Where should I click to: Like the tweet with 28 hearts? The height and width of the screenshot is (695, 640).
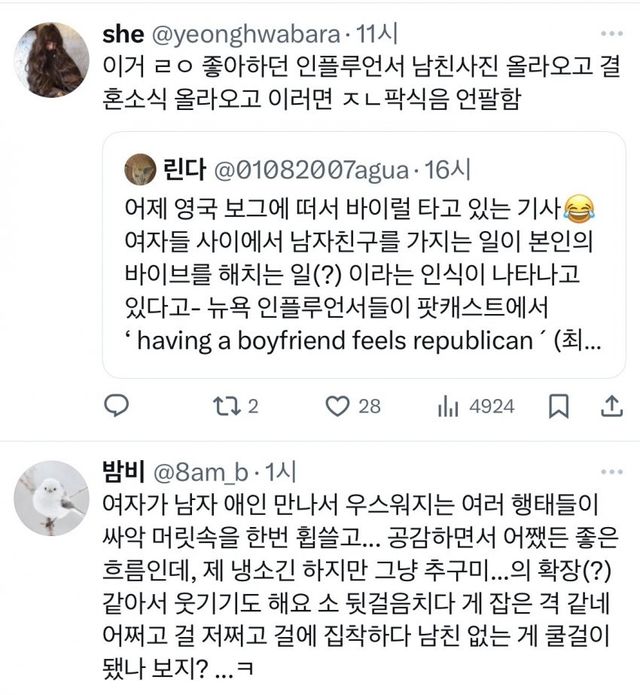click(340, 406)
